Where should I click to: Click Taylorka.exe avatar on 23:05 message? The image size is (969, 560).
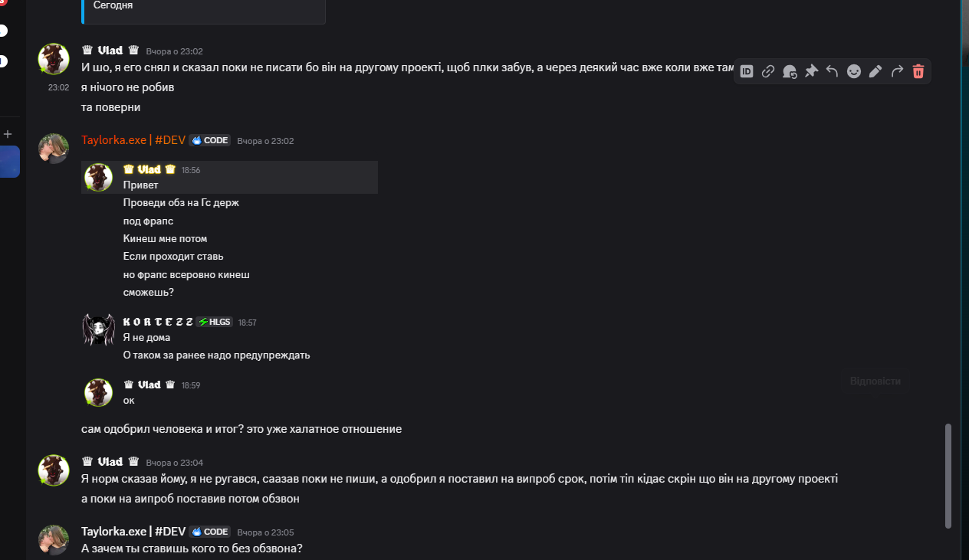54,540
